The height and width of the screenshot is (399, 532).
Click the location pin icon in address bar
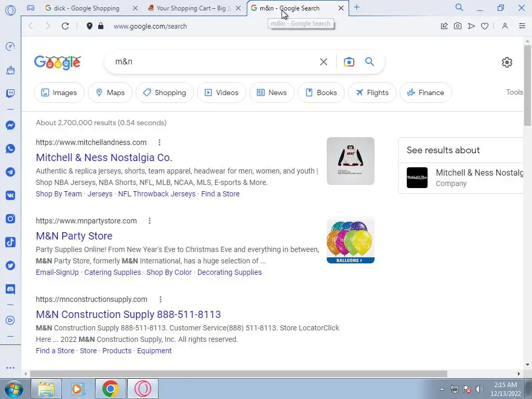tap(89, 26)
